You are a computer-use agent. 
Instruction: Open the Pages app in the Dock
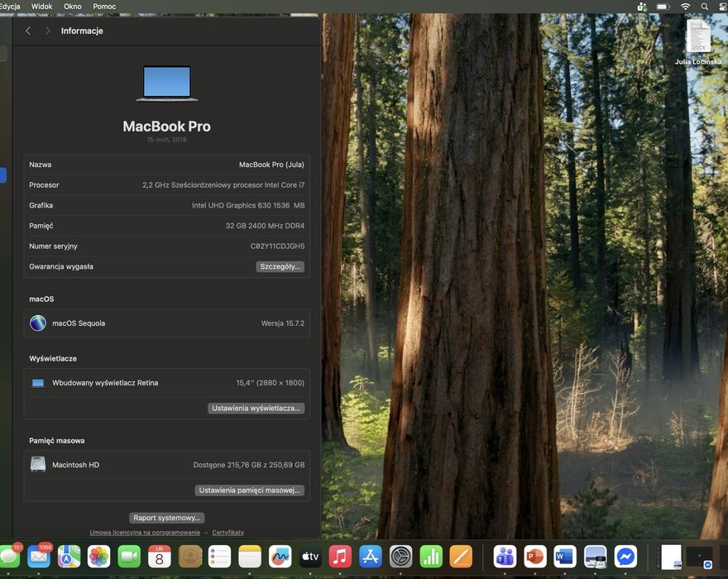click(461, 556)
